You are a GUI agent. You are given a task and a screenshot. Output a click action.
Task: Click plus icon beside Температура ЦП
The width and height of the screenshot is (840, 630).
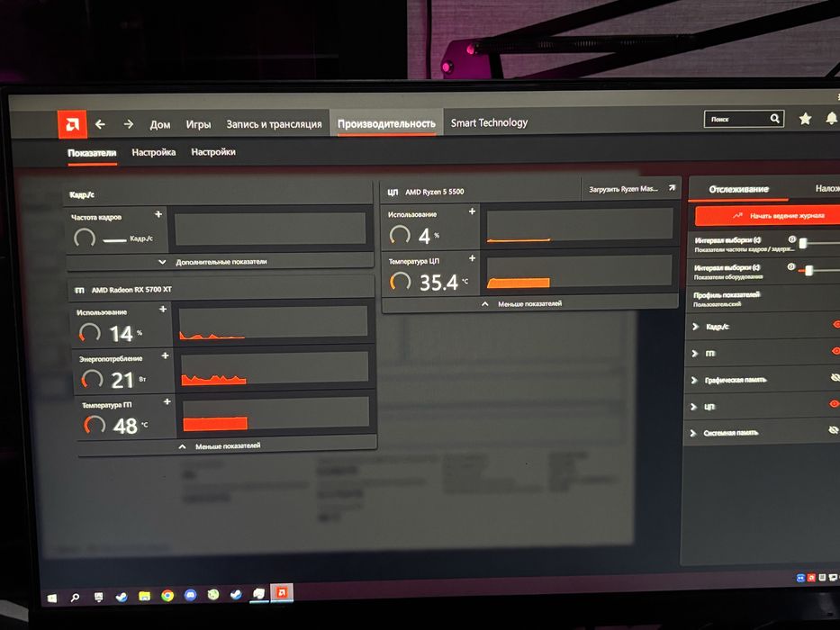[472, 258]
